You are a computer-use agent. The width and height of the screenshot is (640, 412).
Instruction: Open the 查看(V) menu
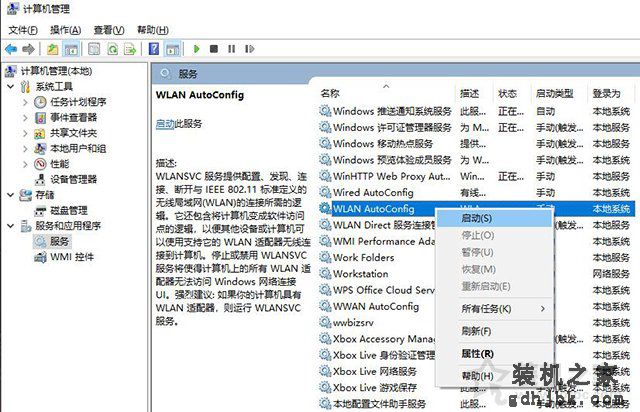coord(109,30)
